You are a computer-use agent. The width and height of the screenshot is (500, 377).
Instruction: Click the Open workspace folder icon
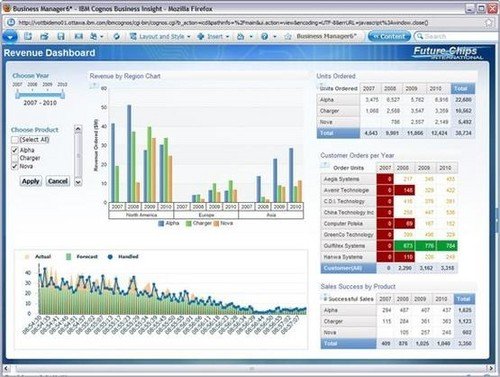[x=44, y=36]
